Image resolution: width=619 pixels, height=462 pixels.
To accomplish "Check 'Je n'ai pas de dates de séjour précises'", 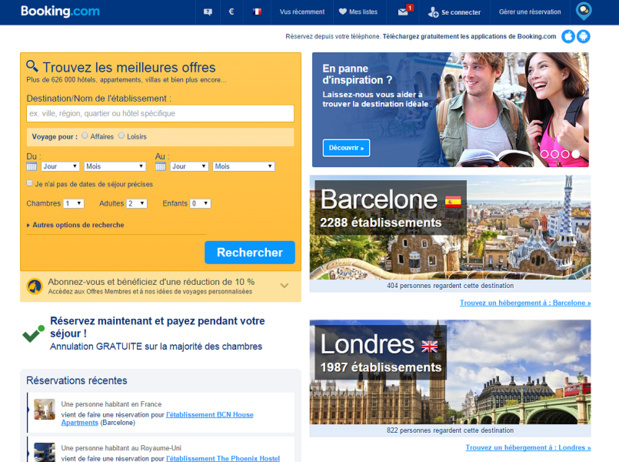I will click(30, 184).
